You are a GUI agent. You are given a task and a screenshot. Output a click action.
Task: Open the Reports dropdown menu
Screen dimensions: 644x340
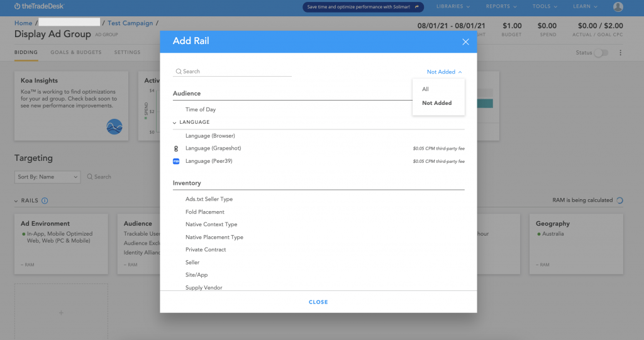[501, 6]
